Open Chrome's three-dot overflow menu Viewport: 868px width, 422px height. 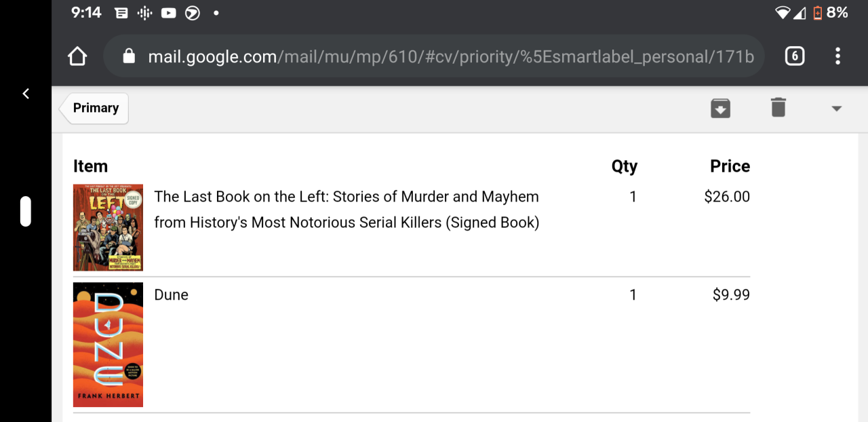point(838,56)
